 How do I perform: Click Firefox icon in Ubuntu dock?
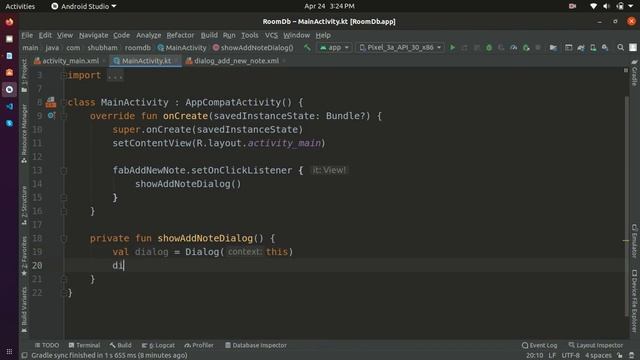[x=9, y=22]
